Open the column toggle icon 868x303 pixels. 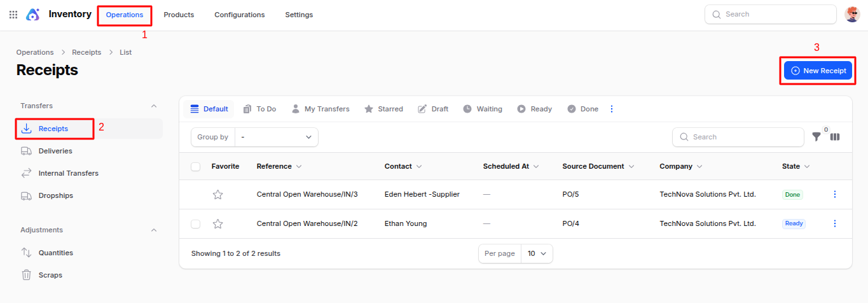coord(835,137)
